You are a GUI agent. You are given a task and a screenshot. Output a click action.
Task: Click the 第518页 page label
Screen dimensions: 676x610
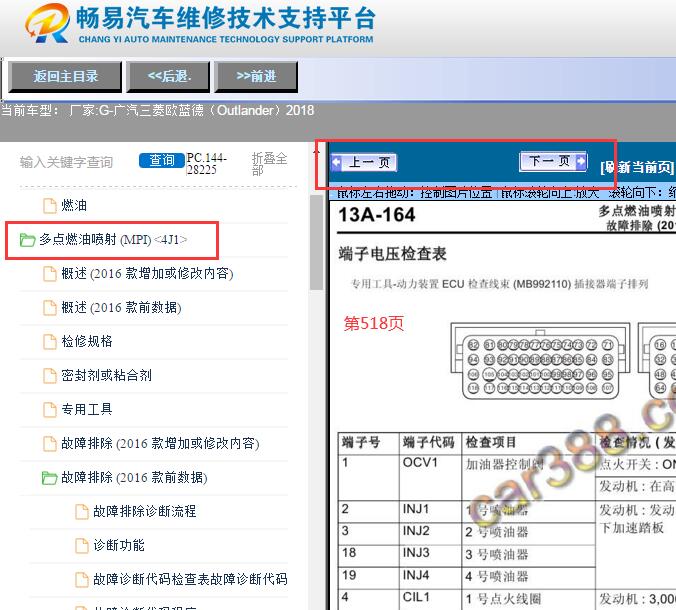[373, 323]
